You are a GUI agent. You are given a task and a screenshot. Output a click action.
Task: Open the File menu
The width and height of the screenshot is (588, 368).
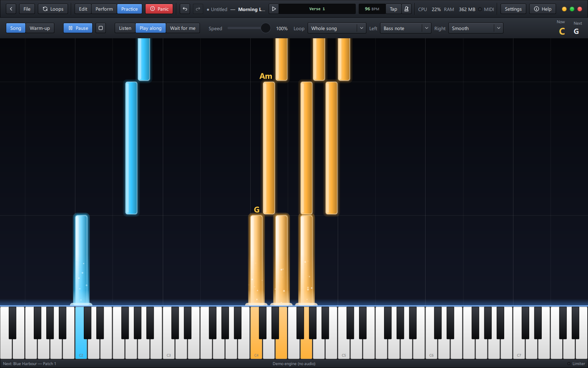click(x=27, y=9)
